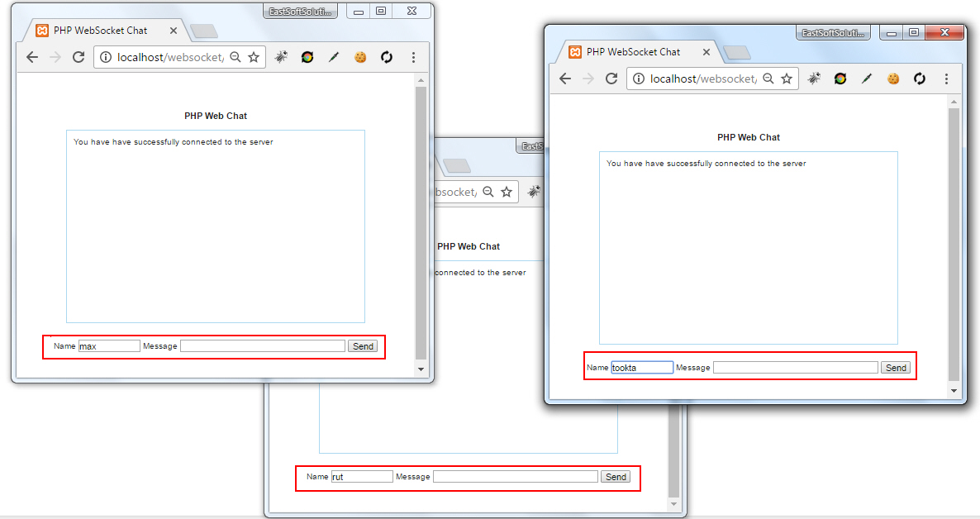Viewport: 980px width, 519px height.
Task: Select the syringe injector extension icon
Action: tap(334, 56)
